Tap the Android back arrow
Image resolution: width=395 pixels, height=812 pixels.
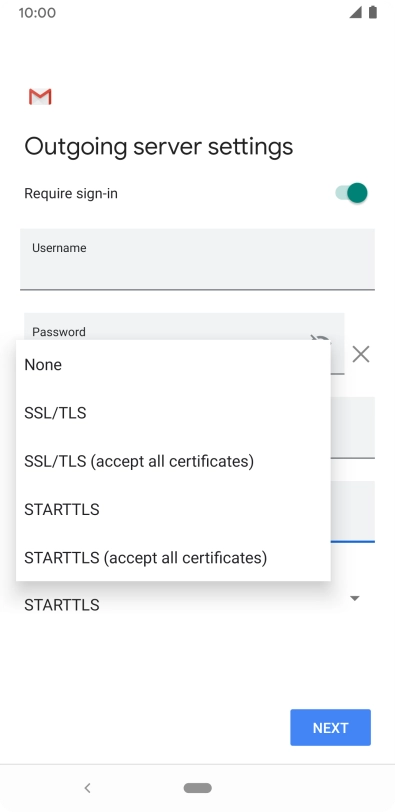point(87,788)
